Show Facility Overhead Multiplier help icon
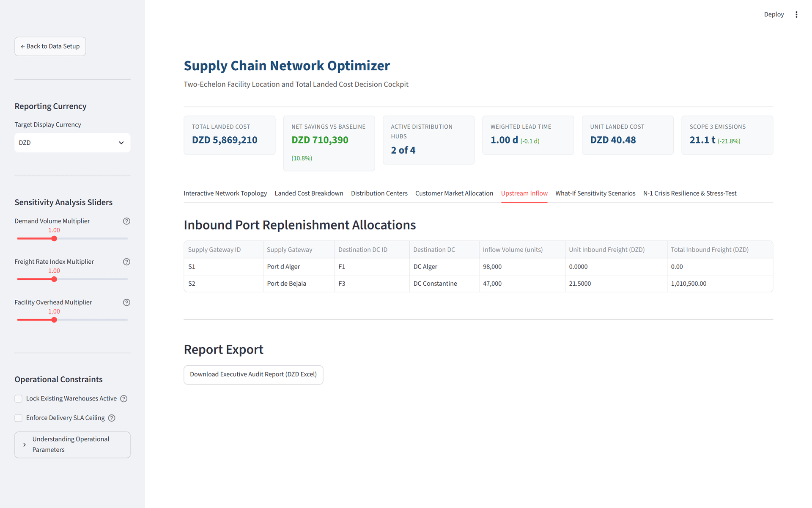Screen dimensions: 812x508 (126, 302)
